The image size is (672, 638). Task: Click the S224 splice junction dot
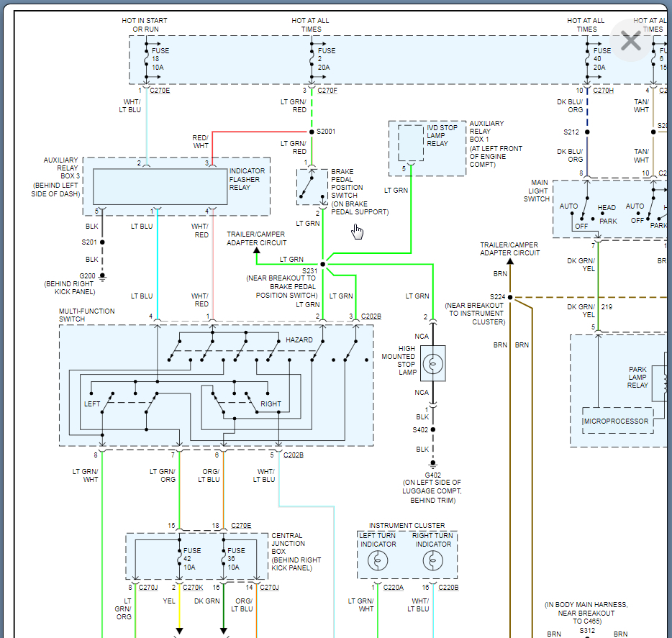tap(510, 297)
